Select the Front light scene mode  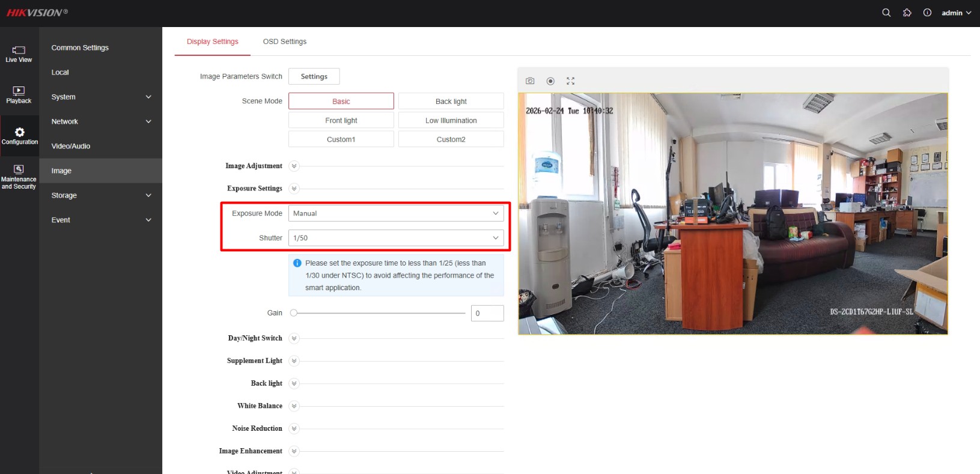(341, 120)
